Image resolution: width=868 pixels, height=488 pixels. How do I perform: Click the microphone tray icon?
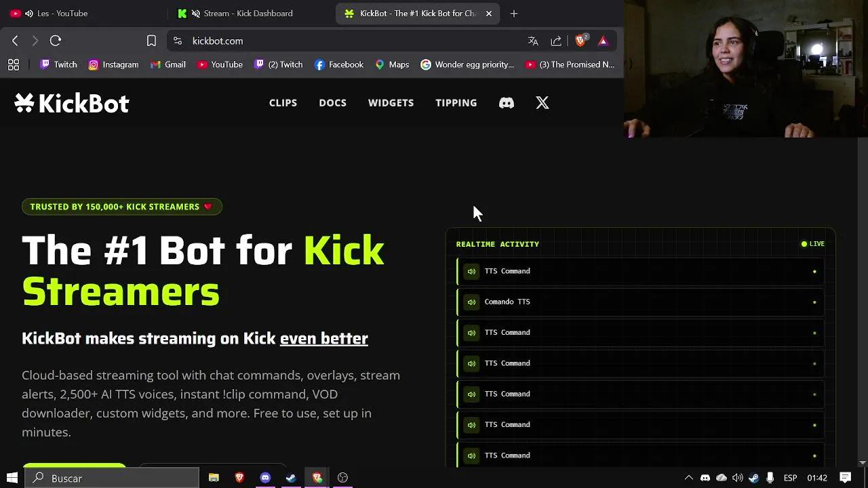point(770,478)
